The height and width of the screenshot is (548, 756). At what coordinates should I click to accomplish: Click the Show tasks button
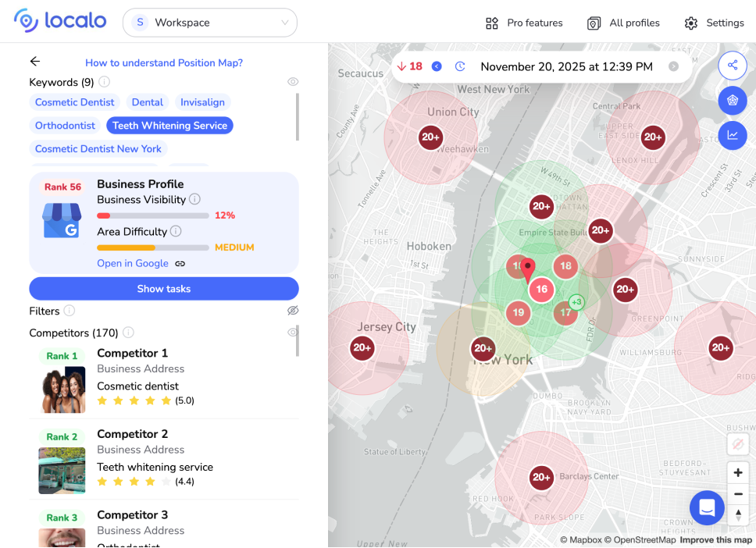coord(164,289)
